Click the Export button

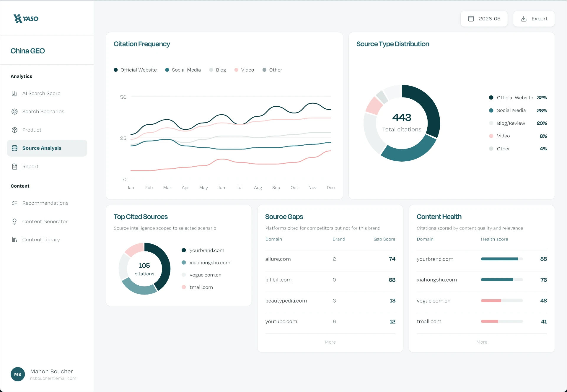[x=534, y=19]
